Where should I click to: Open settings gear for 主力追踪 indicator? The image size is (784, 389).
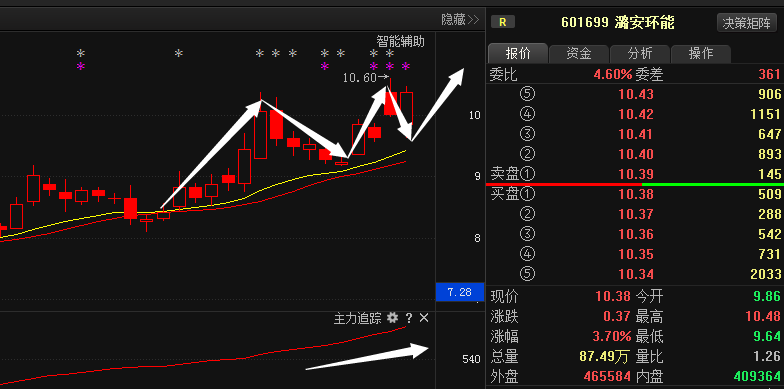click(393, 318)
